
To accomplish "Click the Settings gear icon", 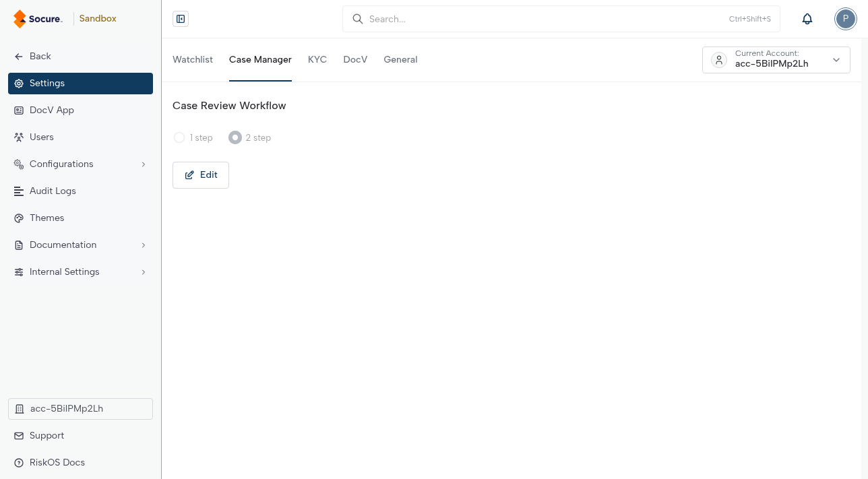I will 19,84.
